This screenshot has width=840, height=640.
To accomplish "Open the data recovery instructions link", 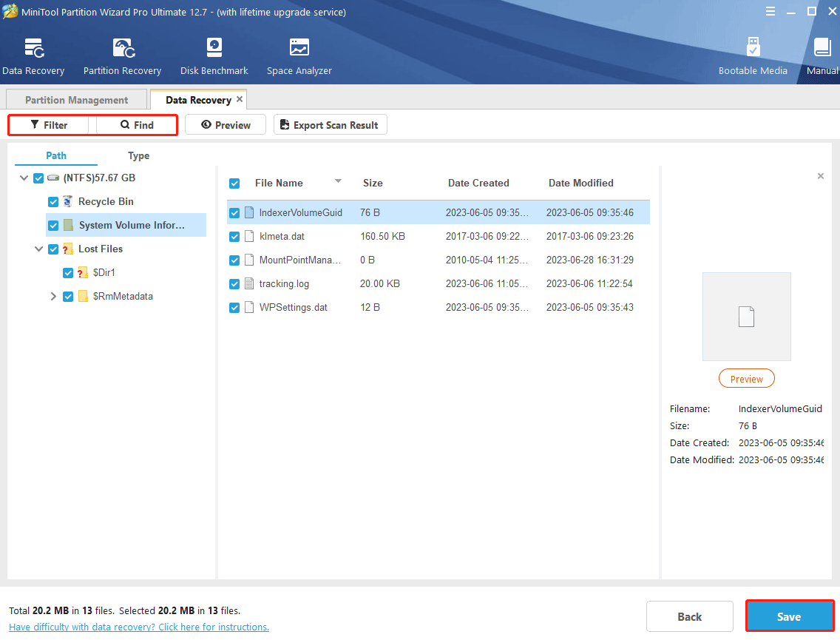I will pos(139,627).
